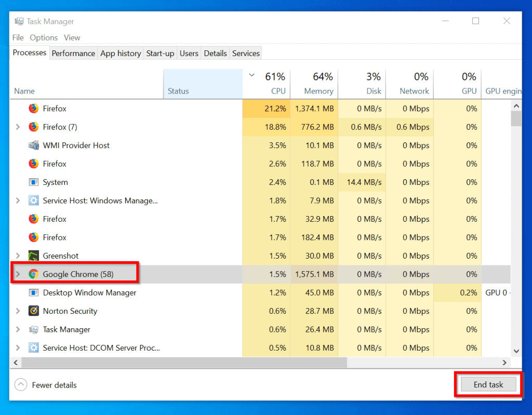Viewport: 532px width, 415px height.
Task: Click the Fewer details circle arrow icon
Action: click(21, 385)
